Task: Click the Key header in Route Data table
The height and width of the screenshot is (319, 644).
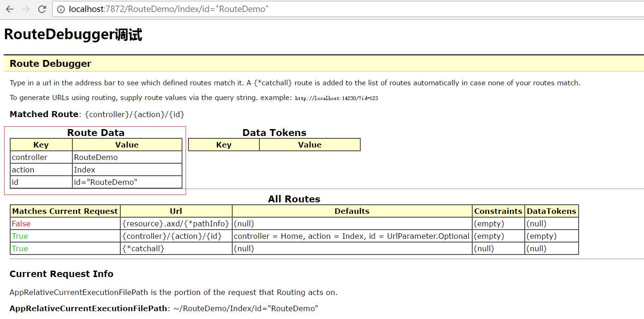Action: pos(41,145)
